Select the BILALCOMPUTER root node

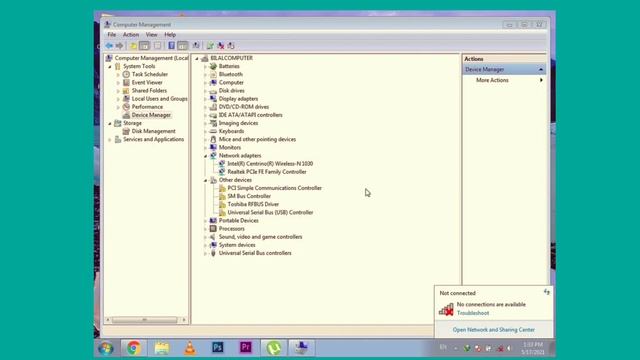(x=231, y=58)
